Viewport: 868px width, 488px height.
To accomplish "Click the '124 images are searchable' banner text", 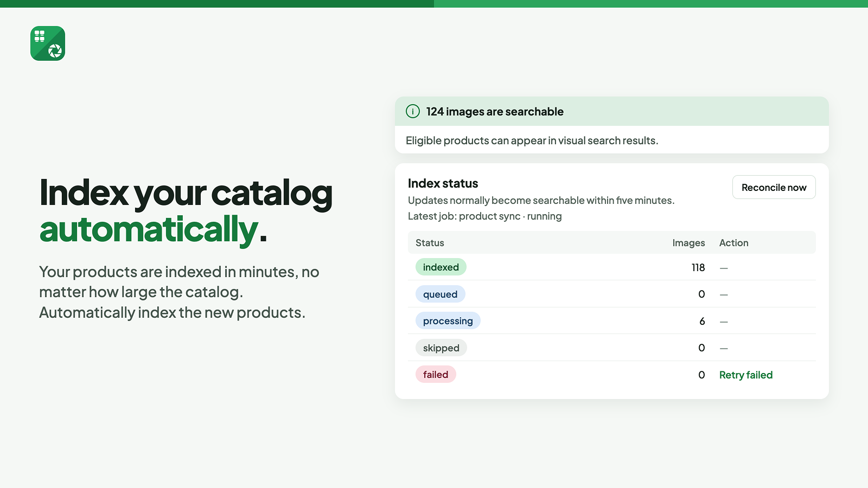I will tap(495, 112).
